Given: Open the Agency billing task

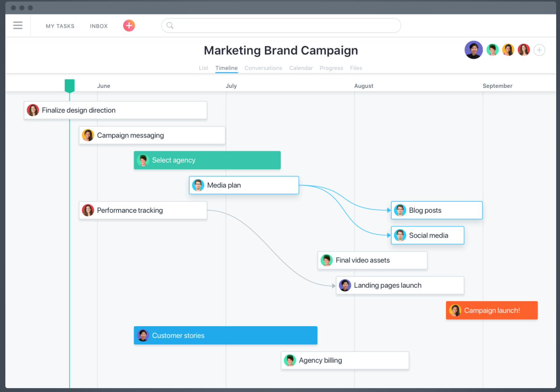Looking at the screenshot, I should [345, 360].
